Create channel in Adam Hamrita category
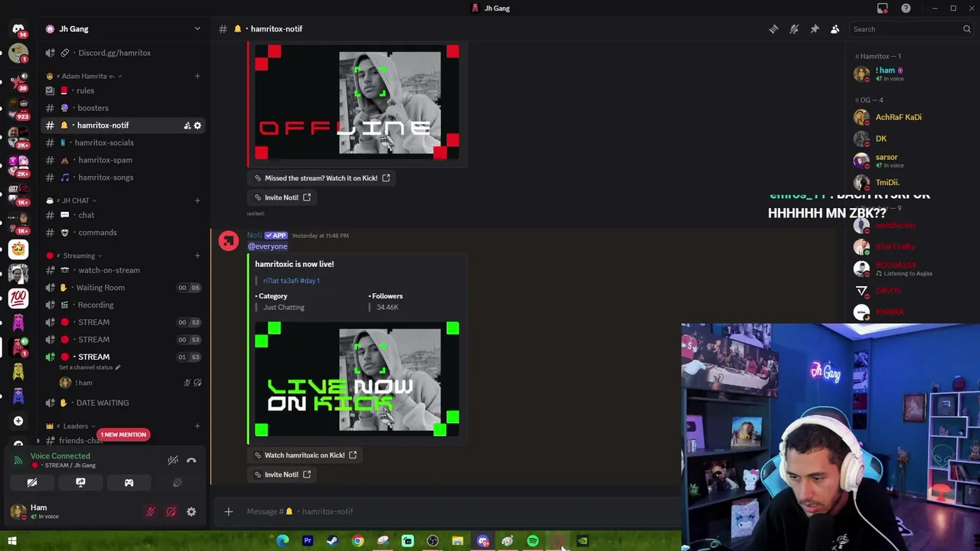Screen dimensions: 980x551 pyautogui.click(x=197, y=76)
